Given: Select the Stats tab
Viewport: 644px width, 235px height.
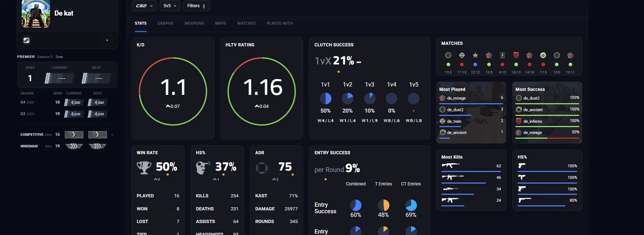Looking at the screenshot, I should pos(141,23).
